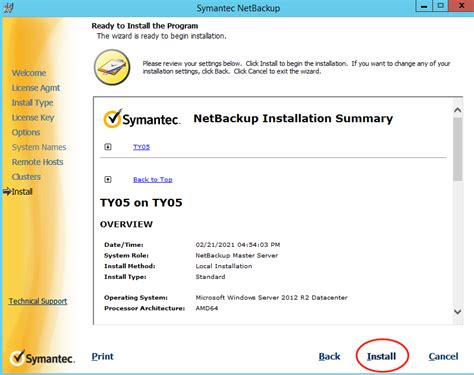
Task: Click the 'Microsoft Windows Server 2012 R2 Datacenter' text
Action: tap(271, 298)
